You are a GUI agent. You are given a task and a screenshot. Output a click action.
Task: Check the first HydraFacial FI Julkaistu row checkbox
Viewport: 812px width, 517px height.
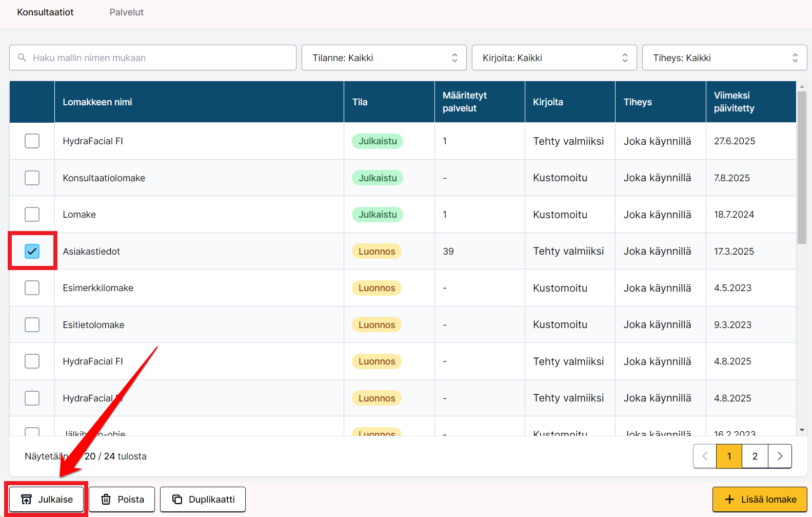coord(32,141)
